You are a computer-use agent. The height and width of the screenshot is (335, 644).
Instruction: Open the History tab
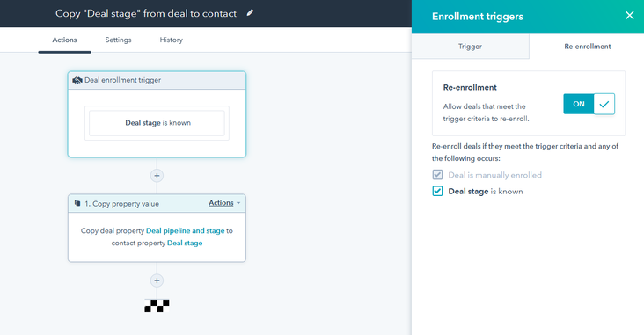pyautogui.click(x=172, y=40)
